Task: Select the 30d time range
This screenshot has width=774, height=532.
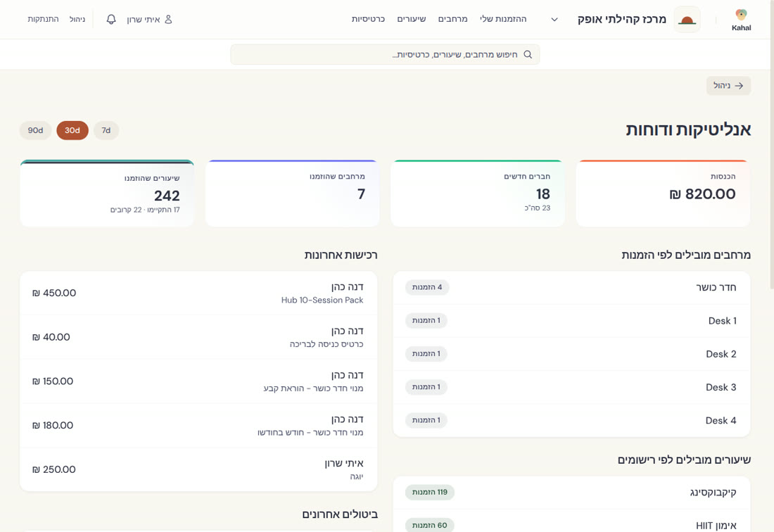Action: click(72, 130)
